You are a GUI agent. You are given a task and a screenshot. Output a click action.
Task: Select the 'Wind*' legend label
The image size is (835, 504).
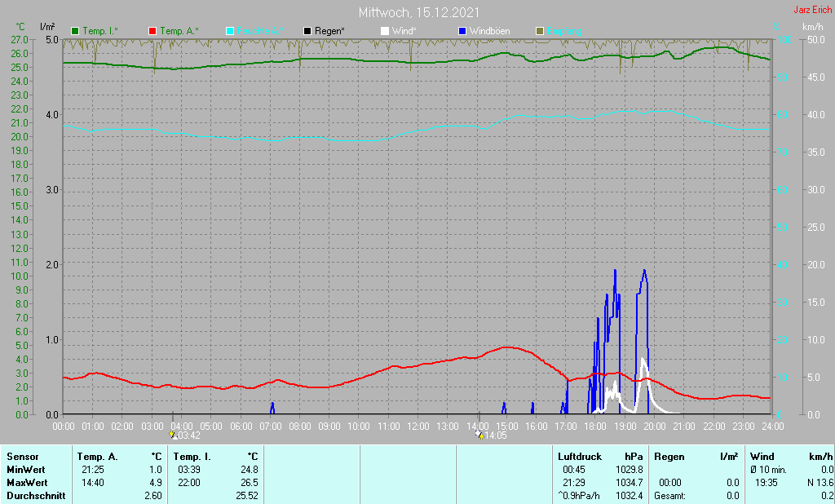click(404, 31)
